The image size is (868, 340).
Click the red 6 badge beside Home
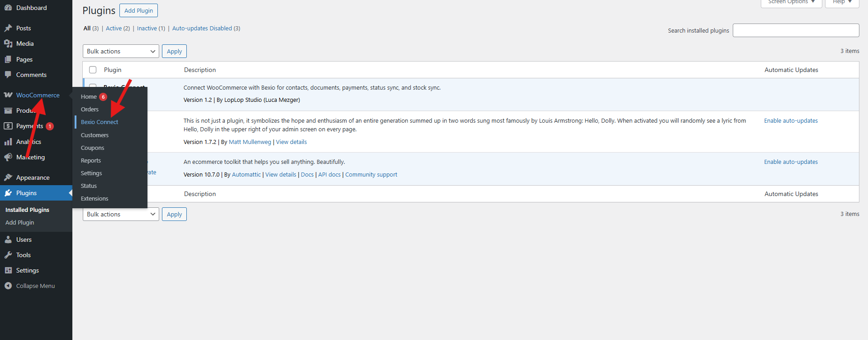click(103, 97)
